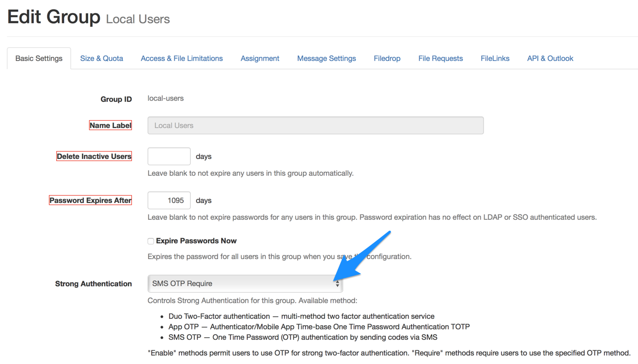Viewport: 638px width, 364px height.
Task: Focus the Delete Inactive Users days field
Action: 169,156
